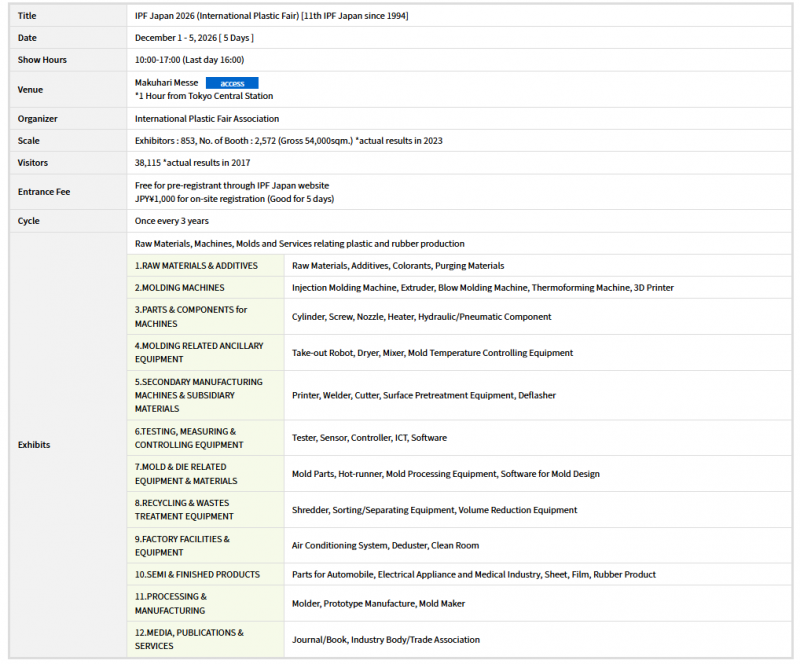The height and width of the screenshot is (664, 800).
Task: Select 10.SEMI & FINISHED PRODUCTS category
Action: (x=197, y=575)
